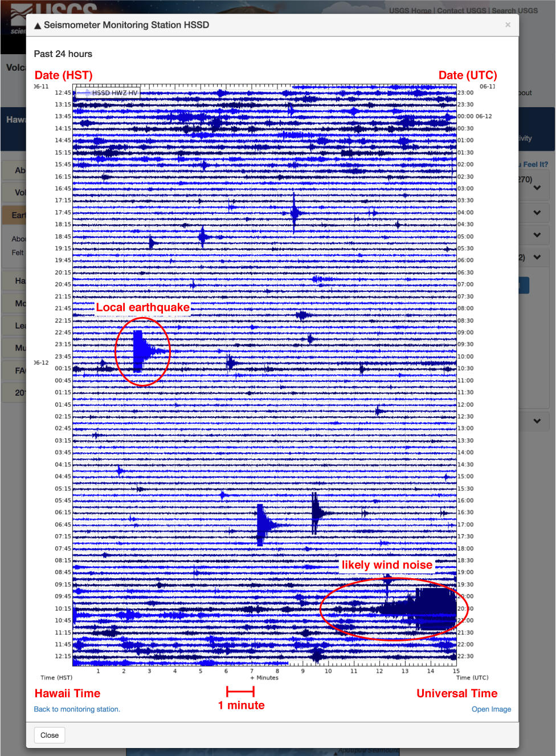This screenshot has height=756, width=556.
Task: Click the red circle marking the local earthquake
Action: pos(143,352)
